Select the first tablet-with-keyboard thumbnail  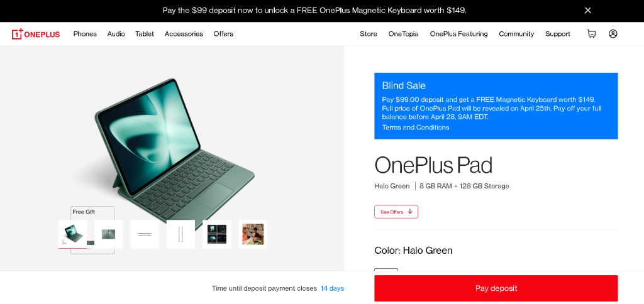pos(73,234)
